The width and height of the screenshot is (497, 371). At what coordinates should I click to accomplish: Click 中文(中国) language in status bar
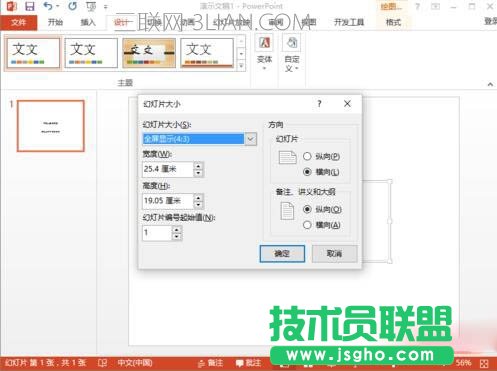[x=135, y=363]
